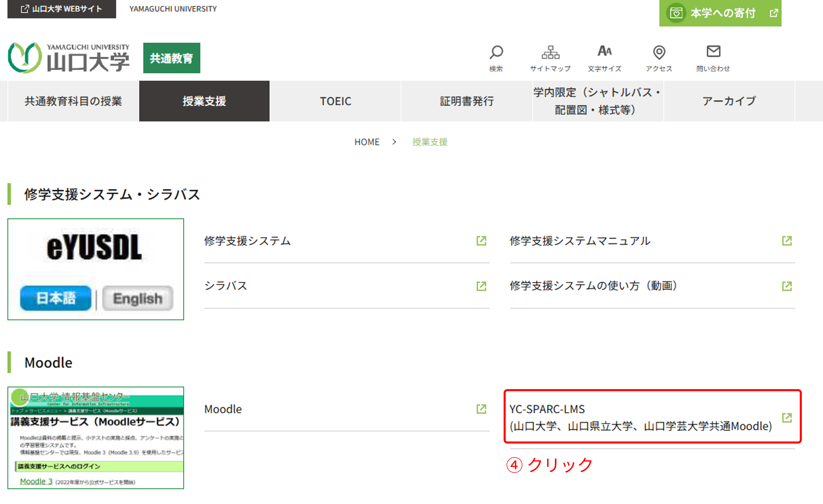The height and width of the screenshot is (504, 823).
Task: Click the 検索 label under the magnifier
Action: click(x=496, y=69)
